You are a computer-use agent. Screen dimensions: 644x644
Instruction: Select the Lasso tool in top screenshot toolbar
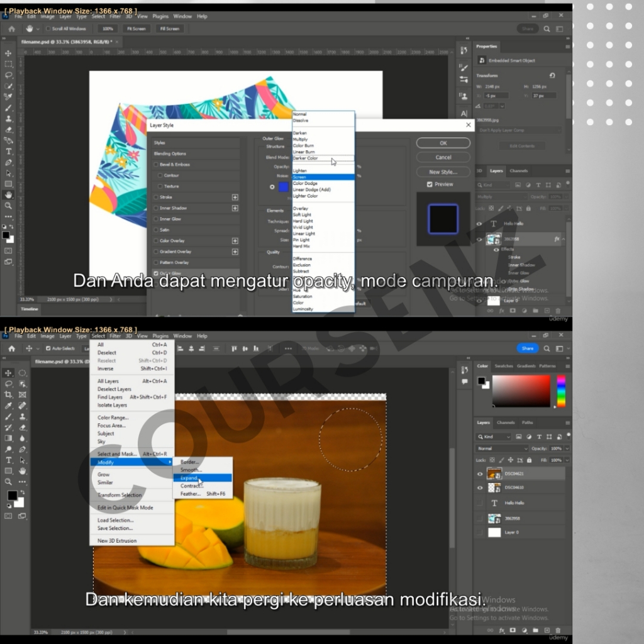8,75
